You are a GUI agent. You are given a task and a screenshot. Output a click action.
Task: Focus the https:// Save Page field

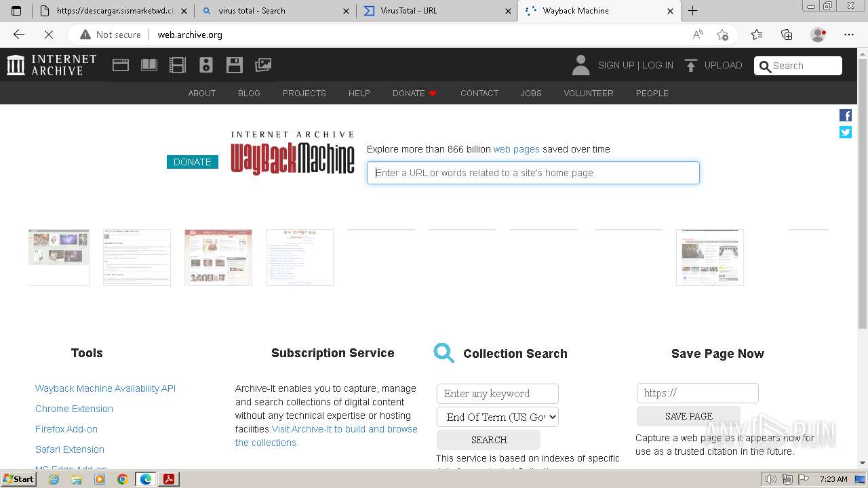click(x=698, y=393)
